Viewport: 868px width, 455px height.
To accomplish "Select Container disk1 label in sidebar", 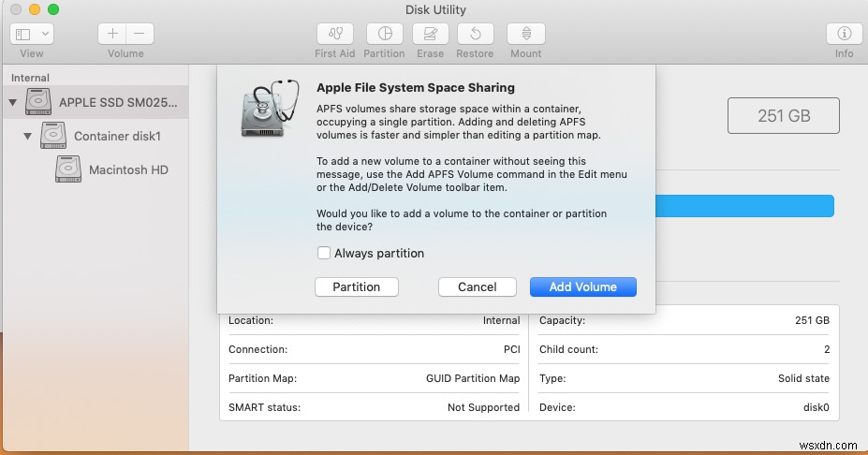I will click(117, 136).
